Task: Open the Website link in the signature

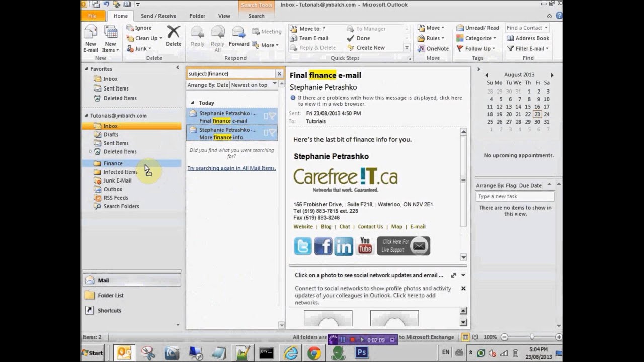Action: click(x=303, y=227)
